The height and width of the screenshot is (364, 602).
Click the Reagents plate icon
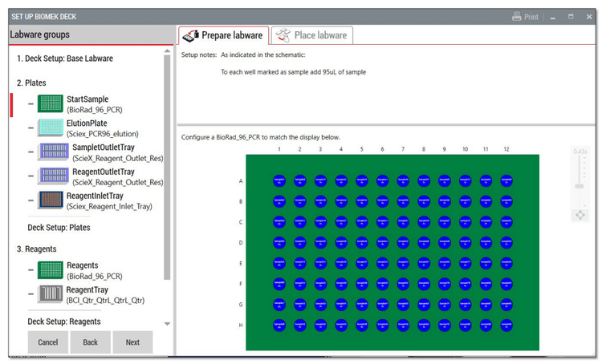51,270
